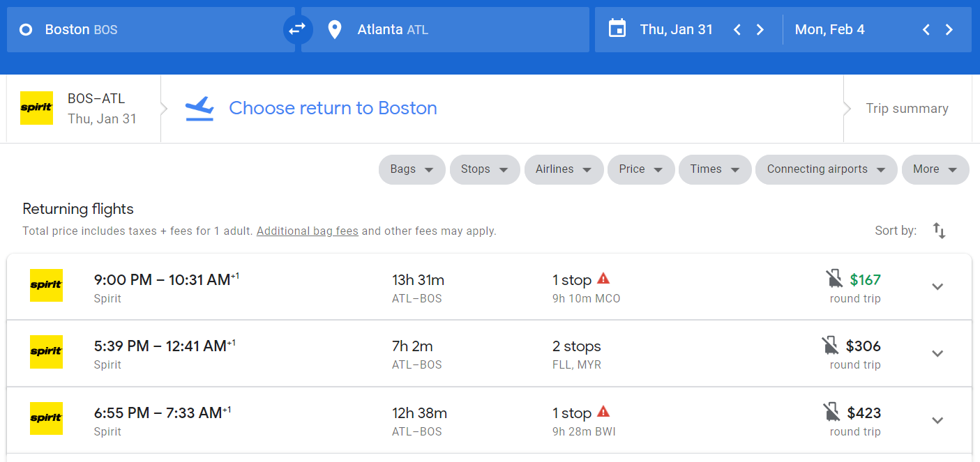Open the Connecting airports filter
The image size is (980, 462).
(x=826, y=169)
